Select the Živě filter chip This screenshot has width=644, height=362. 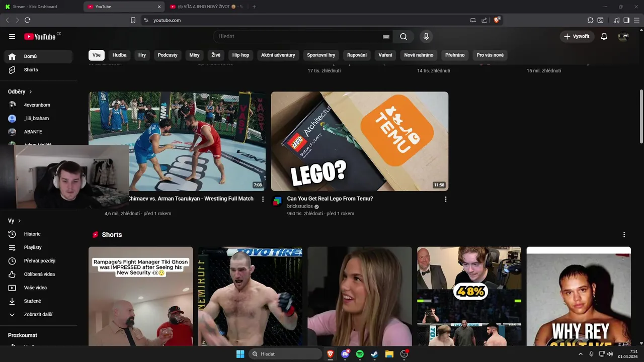pyautogui.click(x=216, y=55)
